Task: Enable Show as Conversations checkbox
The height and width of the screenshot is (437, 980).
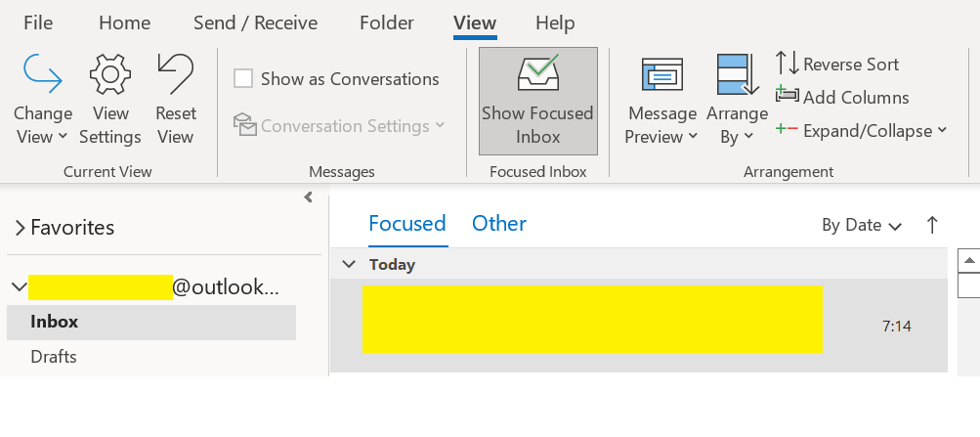Action: coord(243,79)
